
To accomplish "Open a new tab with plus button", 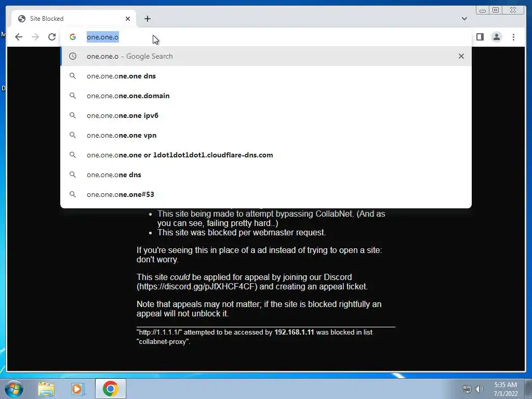I will (147, 19).
